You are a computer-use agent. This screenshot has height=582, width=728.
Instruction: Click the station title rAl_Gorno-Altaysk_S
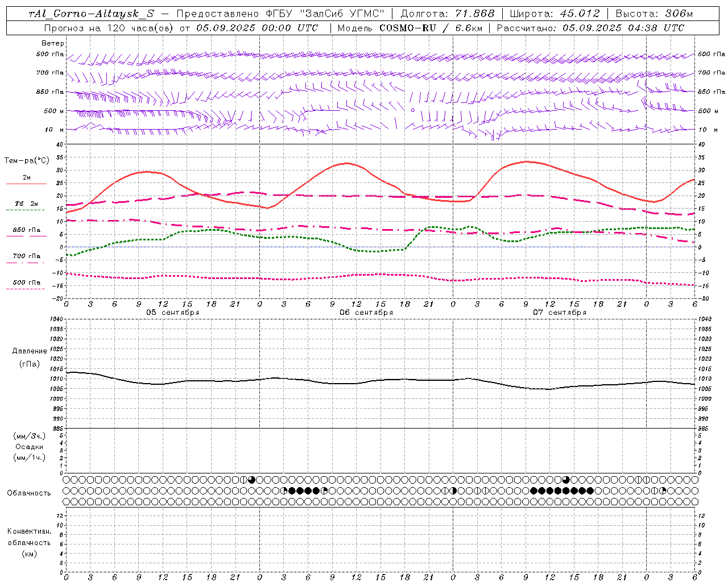(91, 14)
